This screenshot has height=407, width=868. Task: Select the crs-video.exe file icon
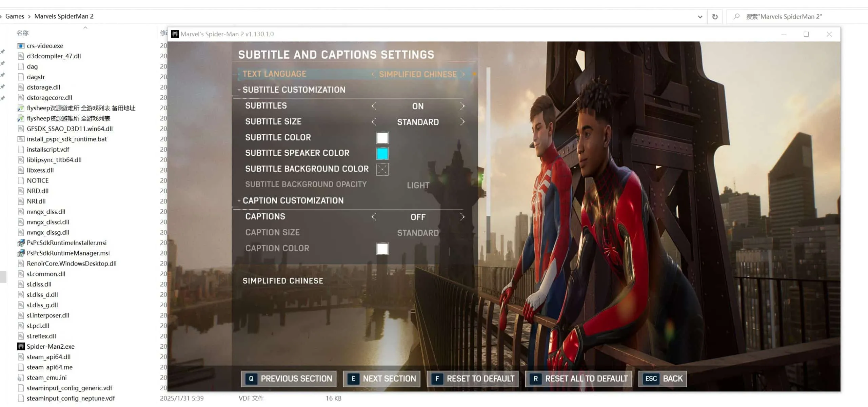click(x=21, y=46)
